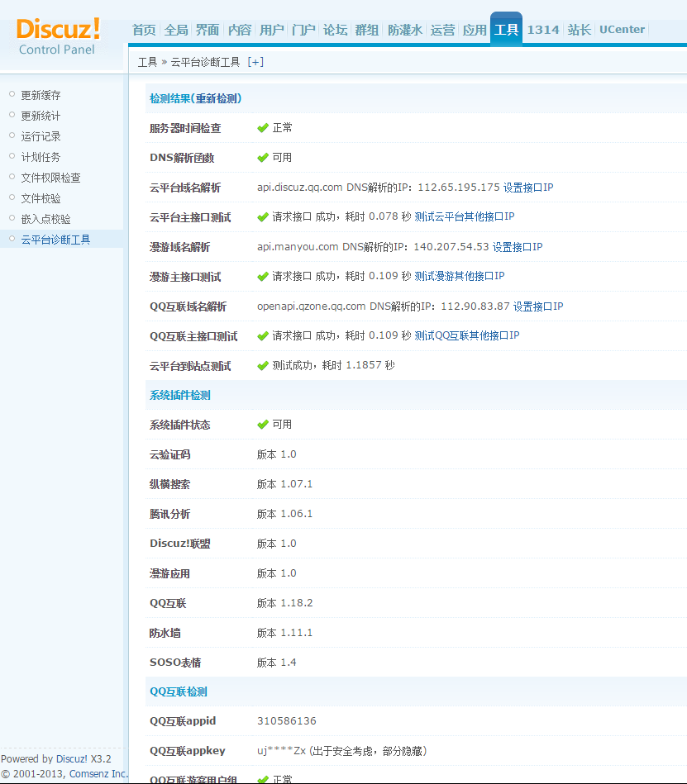The image size is (687, 784).
Task: Open 文件校验 in the sidebar
Action: 41,198
